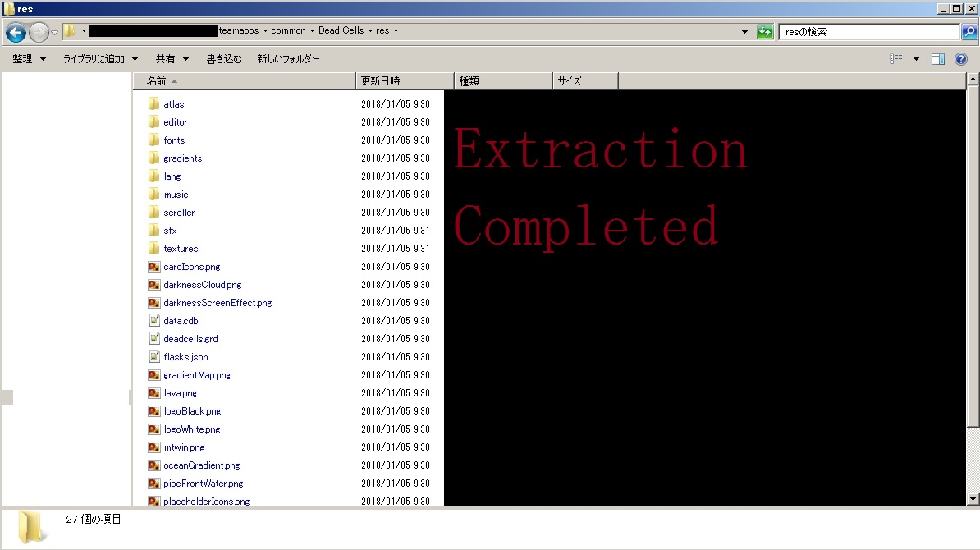Viewport: 980px width, 550px height.
Task: Click the scrollbar down arrow
Action: (x=973, y=498)
